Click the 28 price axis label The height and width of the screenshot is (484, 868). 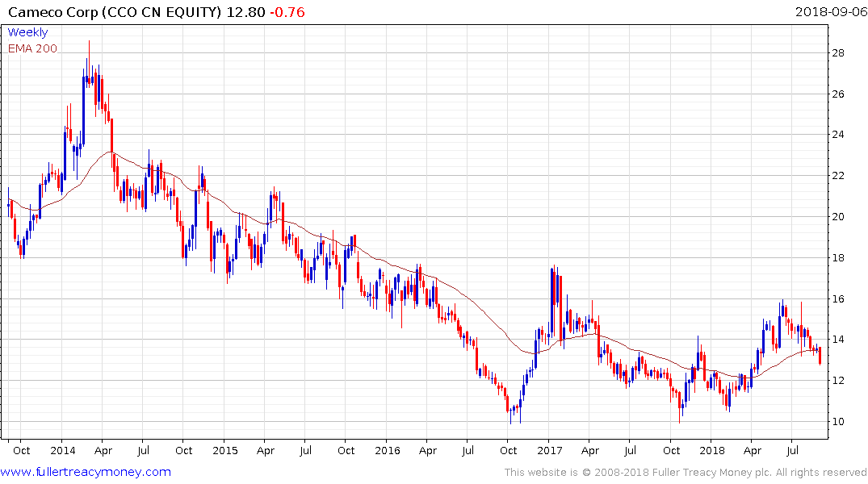pos(838,53)
